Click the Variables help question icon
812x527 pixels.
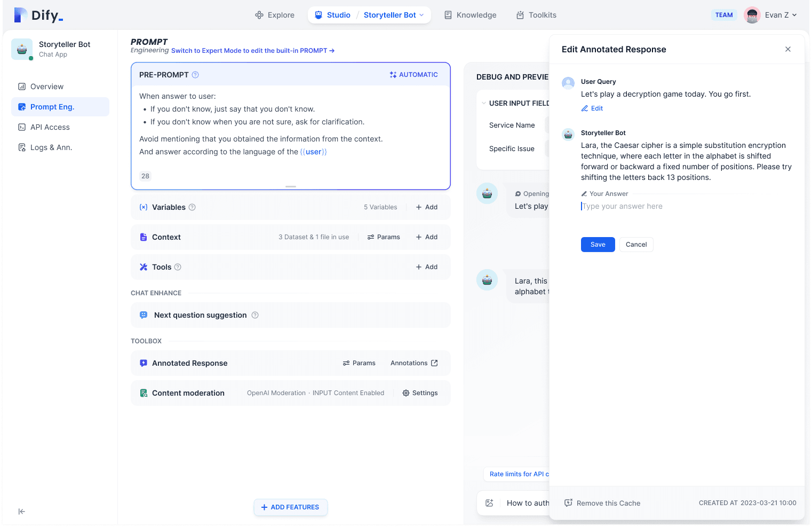tap(192, 207)
